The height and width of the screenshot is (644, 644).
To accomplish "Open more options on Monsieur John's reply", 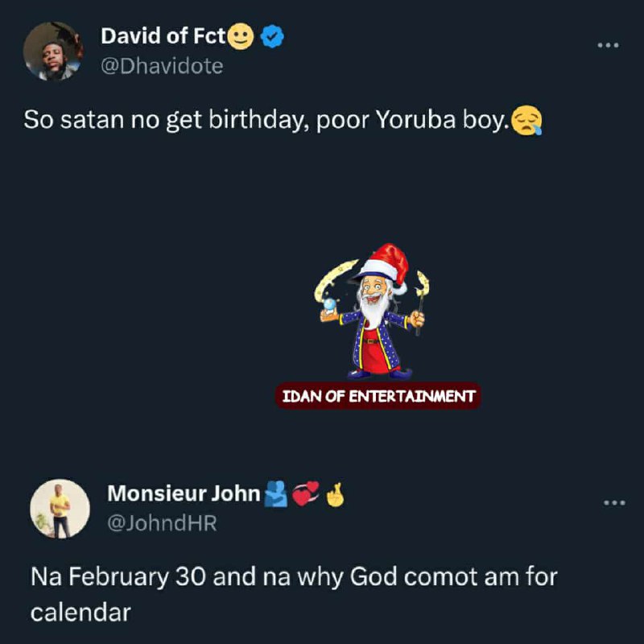I will (614, 502).
